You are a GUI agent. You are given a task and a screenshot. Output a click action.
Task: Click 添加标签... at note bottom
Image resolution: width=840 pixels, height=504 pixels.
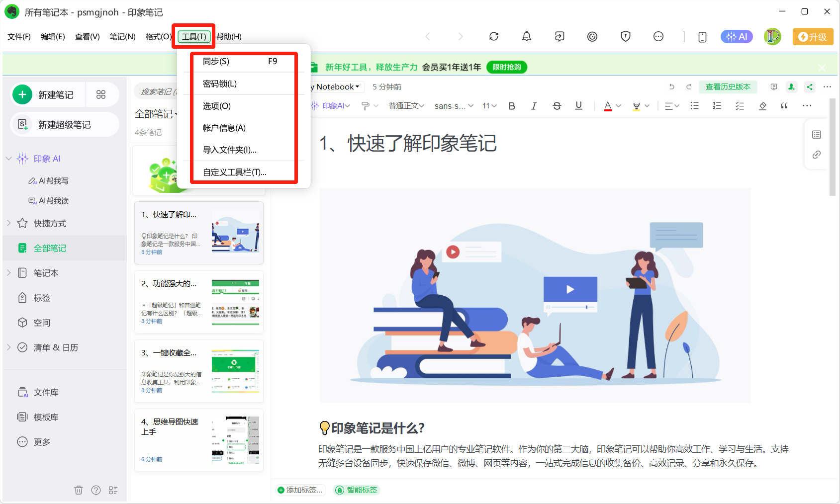(x=300, y=490)
